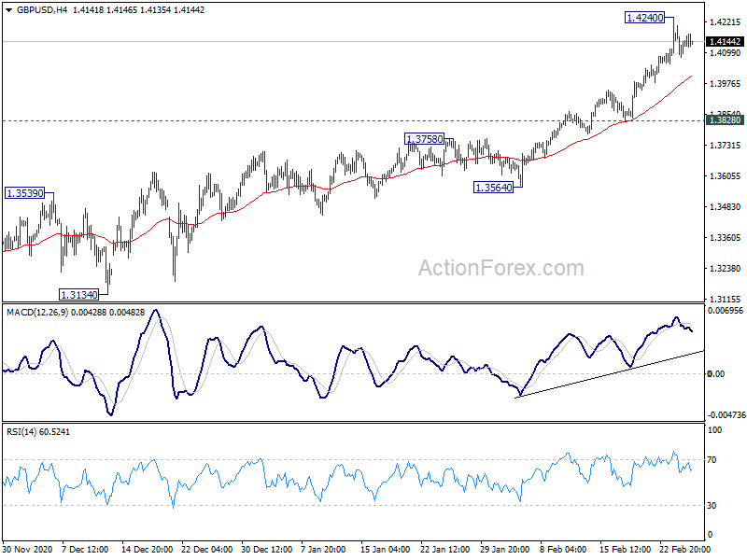This screenshot has width=747, height=560.
Task: Select the 1.35390 price label
Action: point(25,193)
